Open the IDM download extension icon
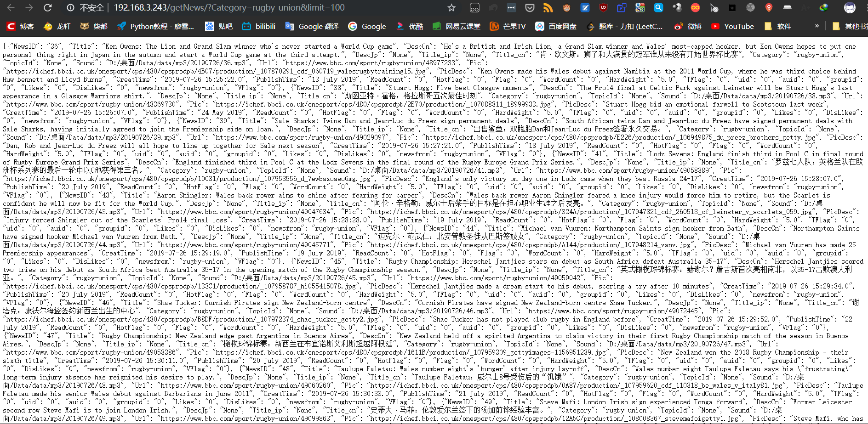 tap(824, 8)
